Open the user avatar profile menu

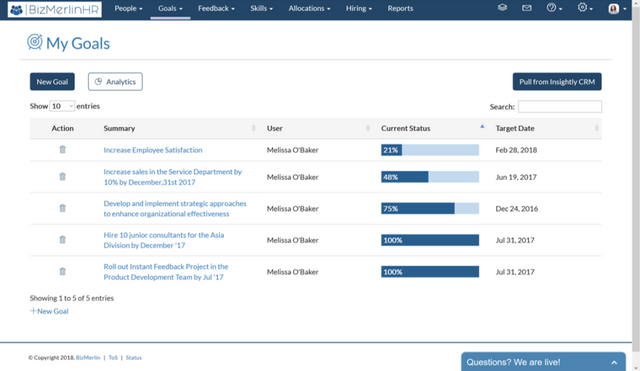click(617, 9)
